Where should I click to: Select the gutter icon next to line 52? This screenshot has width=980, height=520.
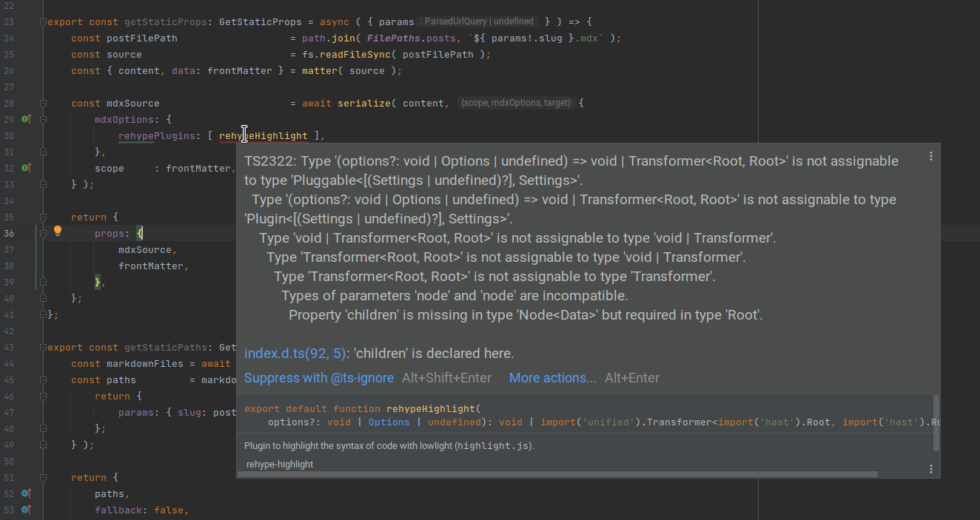point(26,493)
